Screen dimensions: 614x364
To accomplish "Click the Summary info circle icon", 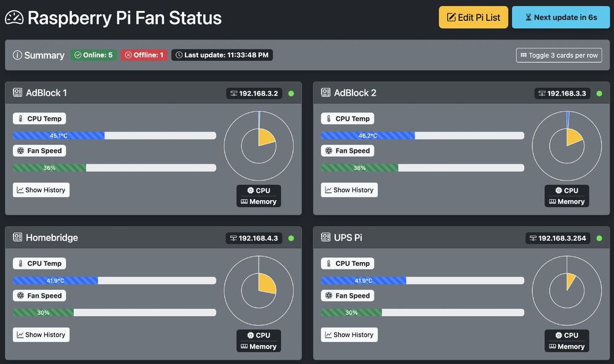I will click(17, 55).
